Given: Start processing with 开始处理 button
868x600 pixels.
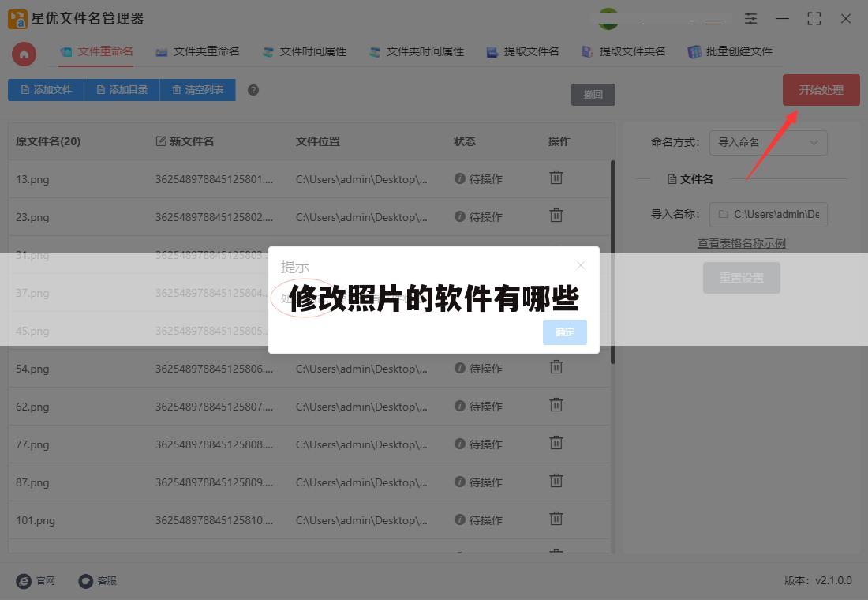Looking at the screenshot, I should point(821,90).
